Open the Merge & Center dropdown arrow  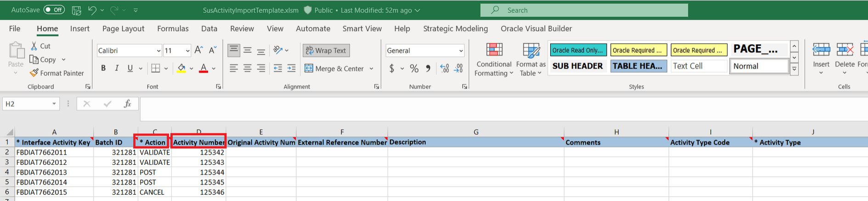[x=371, y=69]
